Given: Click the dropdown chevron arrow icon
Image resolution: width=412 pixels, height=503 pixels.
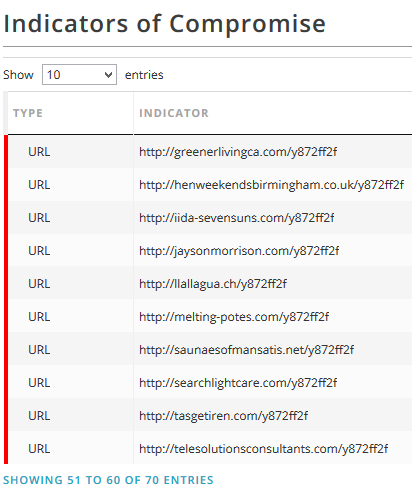Looking at the screenshot, I should (x=108, y=75).
